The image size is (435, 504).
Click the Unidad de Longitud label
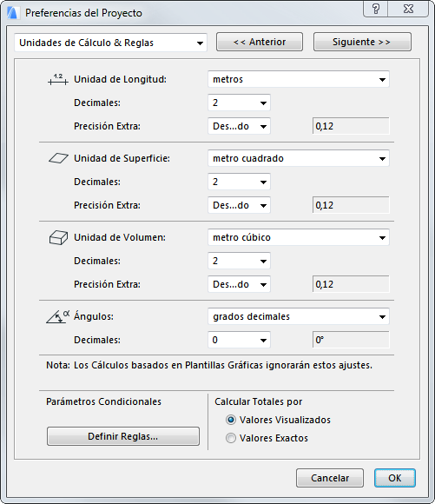(120, 79)
